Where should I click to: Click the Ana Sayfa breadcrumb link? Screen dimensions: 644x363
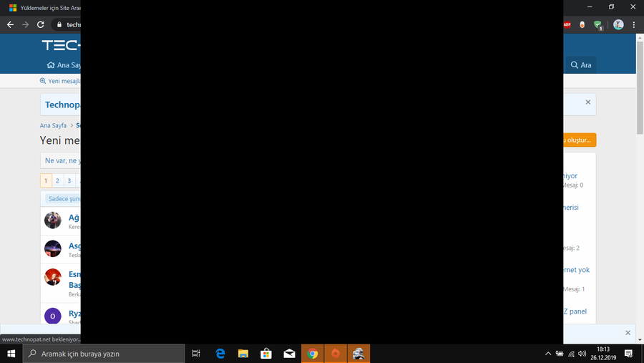click(x=53, y=125)
